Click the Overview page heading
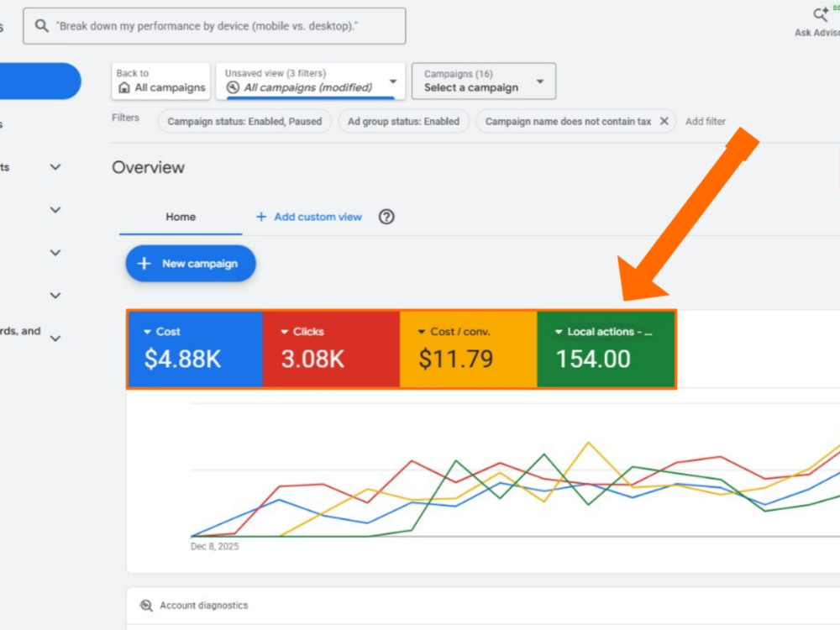The width and height of the screenshot is (840, 630). (x=149, y=167)
